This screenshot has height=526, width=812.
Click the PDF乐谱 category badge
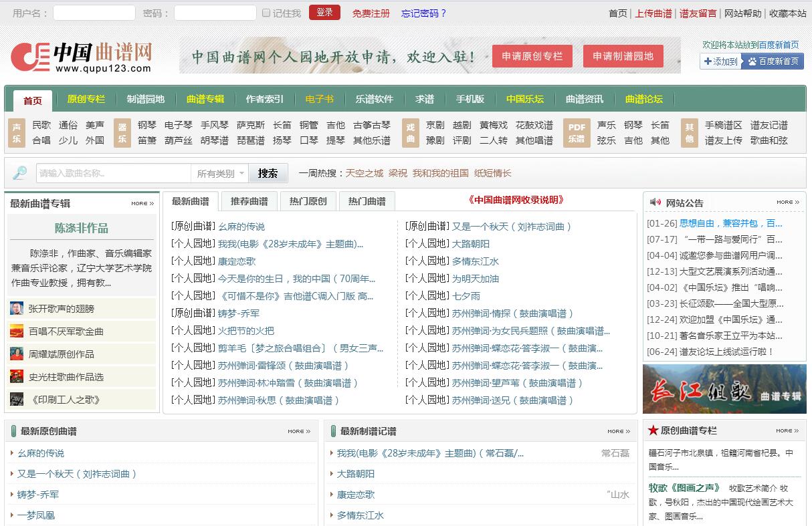576,132
